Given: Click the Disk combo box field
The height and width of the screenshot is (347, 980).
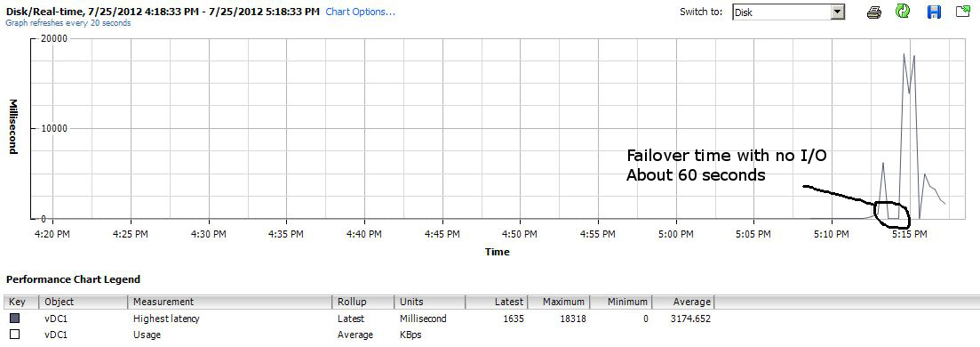Looking at the screenshot, I should (x=788, y=12).
